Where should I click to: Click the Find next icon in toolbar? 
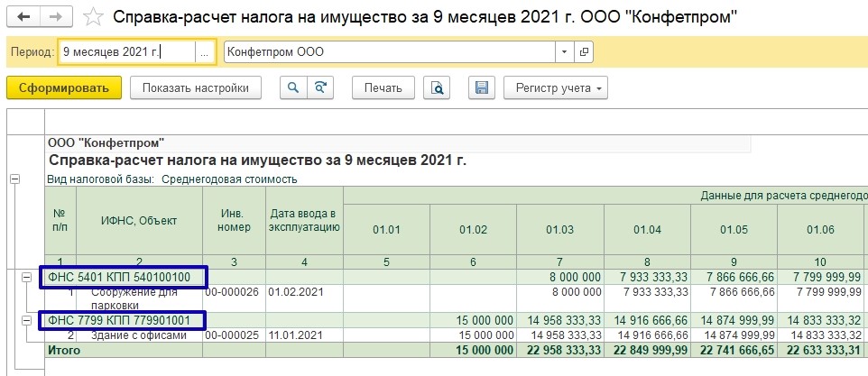coord(320,87)
